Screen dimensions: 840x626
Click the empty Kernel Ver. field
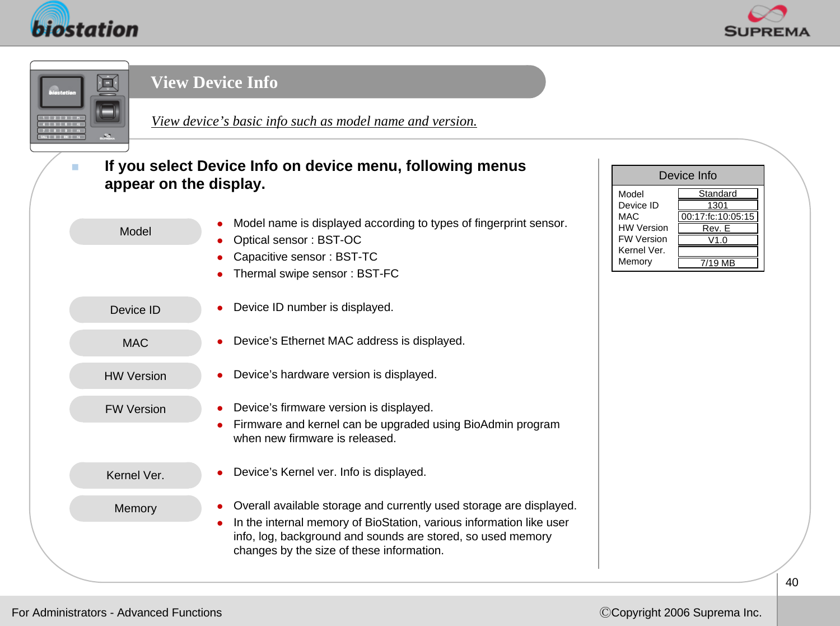(x=718, y=252)
